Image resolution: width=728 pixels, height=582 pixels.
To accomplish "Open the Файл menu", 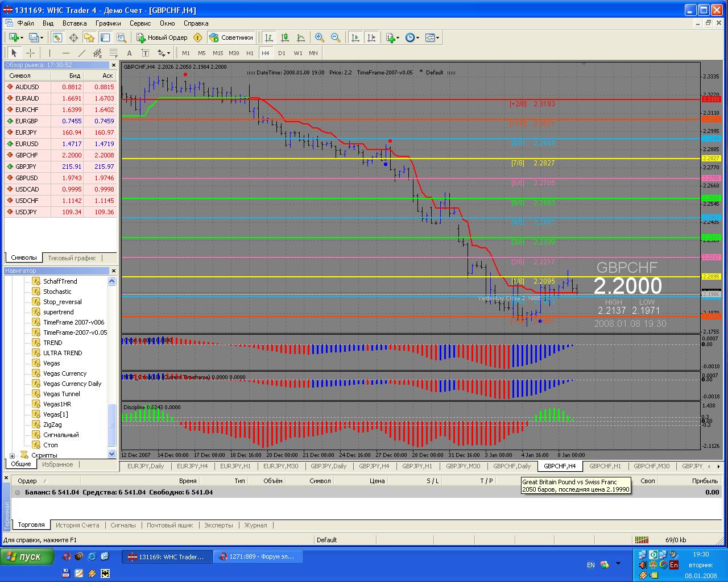I will point(26,23).
